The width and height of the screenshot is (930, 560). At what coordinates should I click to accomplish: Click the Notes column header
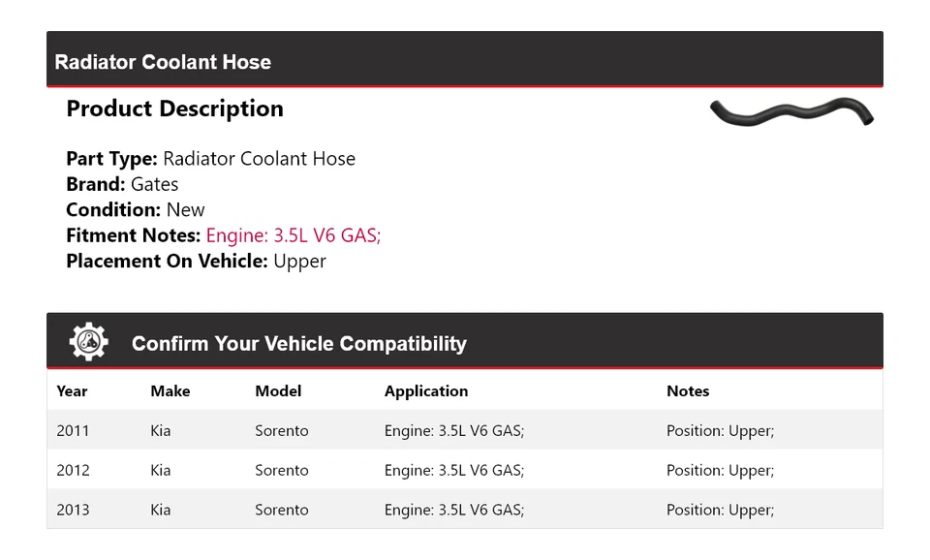click(687, 391)
